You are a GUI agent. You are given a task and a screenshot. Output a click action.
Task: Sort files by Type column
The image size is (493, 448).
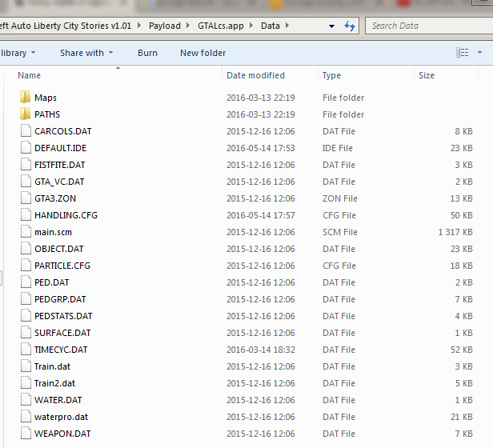(x=331, y=75)
